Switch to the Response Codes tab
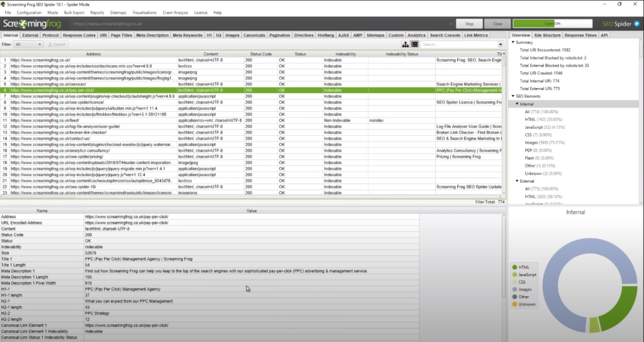Screen dimensions: 644x342 [x=79, y=35]
